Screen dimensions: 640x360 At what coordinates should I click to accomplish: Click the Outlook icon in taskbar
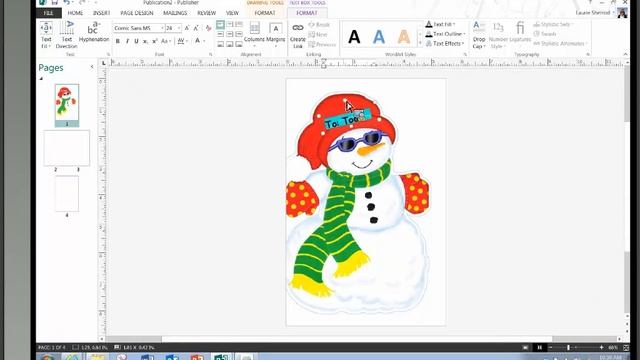pos(172,357)
